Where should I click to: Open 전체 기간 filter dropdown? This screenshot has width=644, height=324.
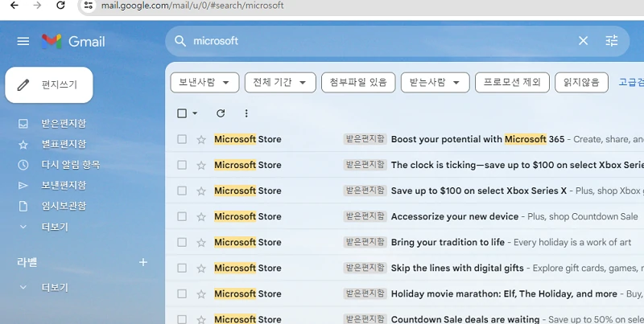[x=280, y=83]
